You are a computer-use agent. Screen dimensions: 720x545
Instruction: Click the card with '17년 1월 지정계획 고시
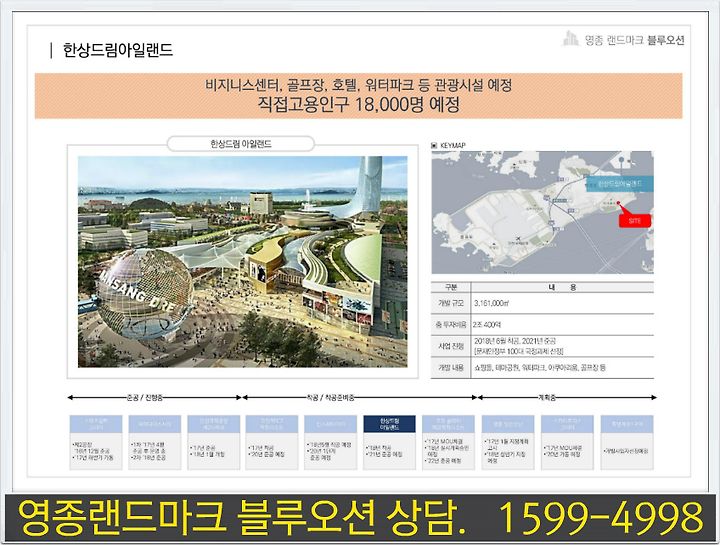click(x=508, y=443)
